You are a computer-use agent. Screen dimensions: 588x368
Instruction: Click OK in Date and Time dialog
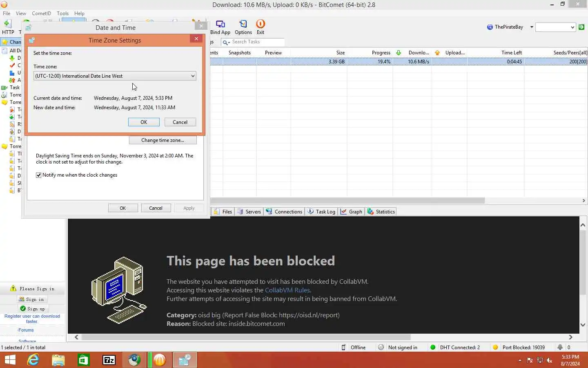(x=123, y=208)
